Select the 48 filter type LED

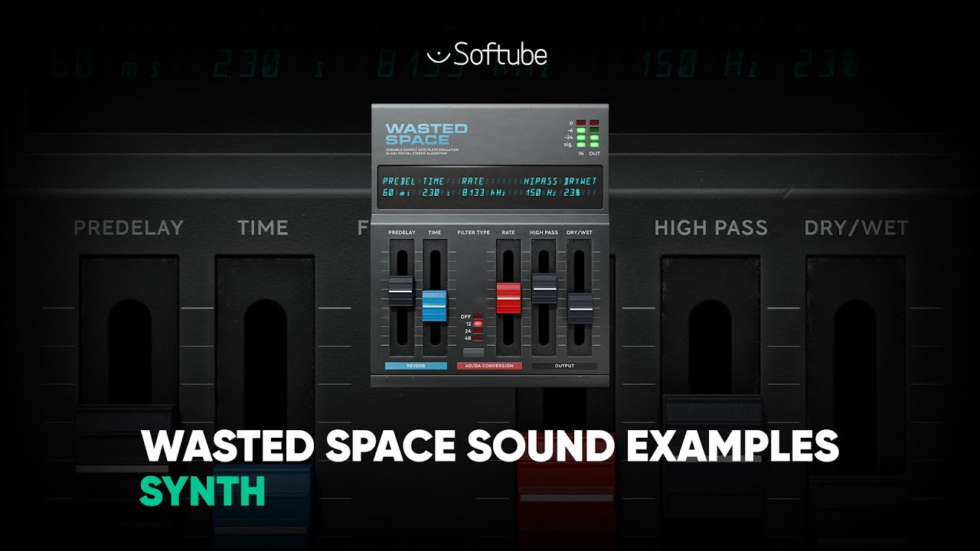(x=478, y=337)
